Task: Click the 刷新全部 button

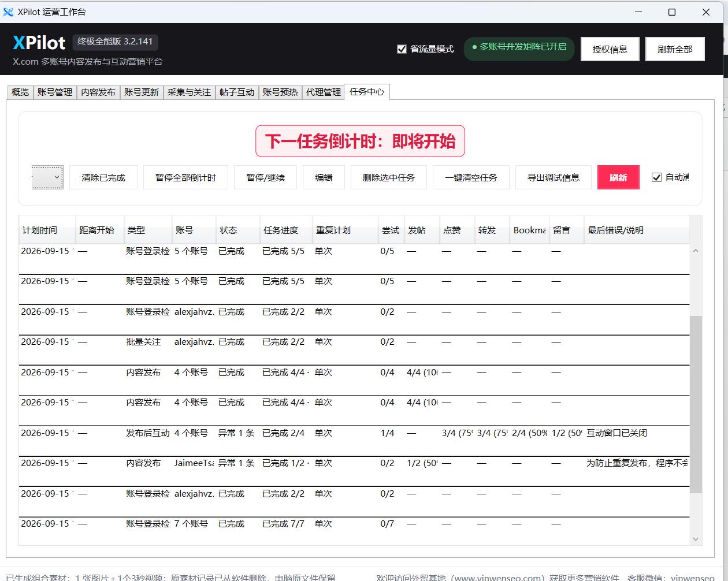Action: [x=675, y=49]
